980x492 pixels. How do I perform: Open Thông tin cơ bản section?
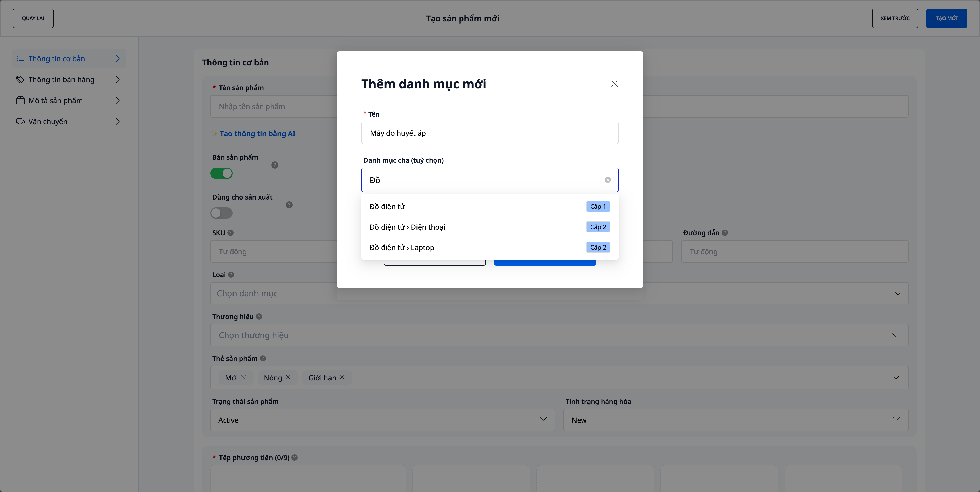[x=69, y=58]
